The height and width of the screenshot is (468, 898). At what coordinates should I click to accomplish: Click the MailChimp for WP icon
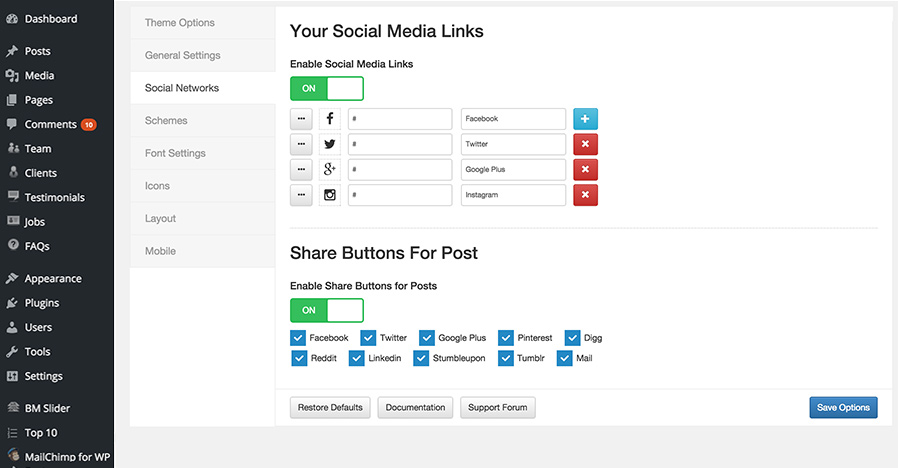click(x=13, y=455)
